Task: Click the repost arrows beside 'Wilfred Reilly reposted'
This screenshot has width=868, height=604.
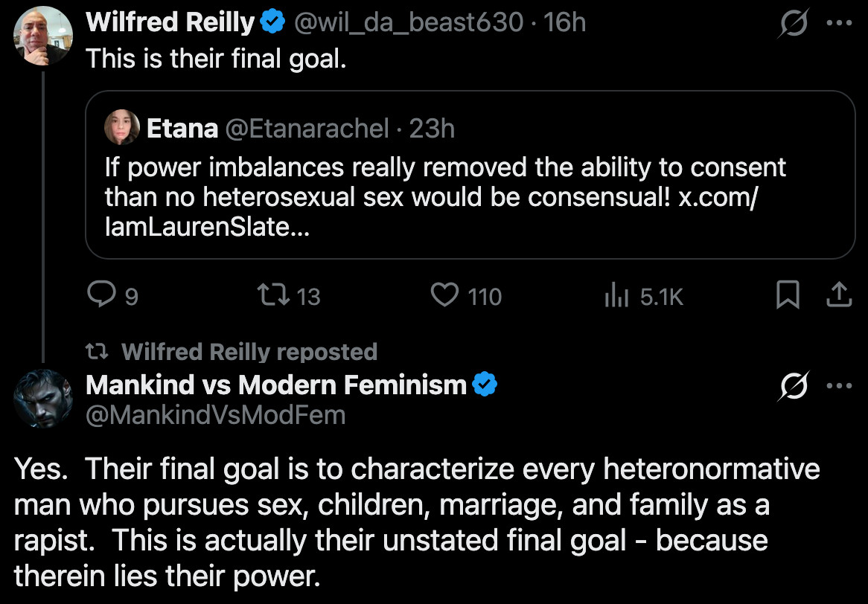Action: pyautogui.click(x=98, y=351)
